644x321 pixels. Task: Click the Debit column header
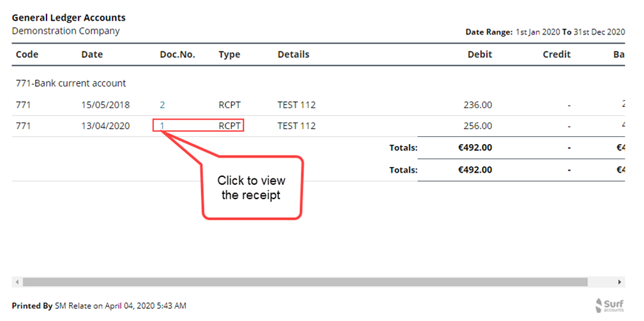(479, 54)
